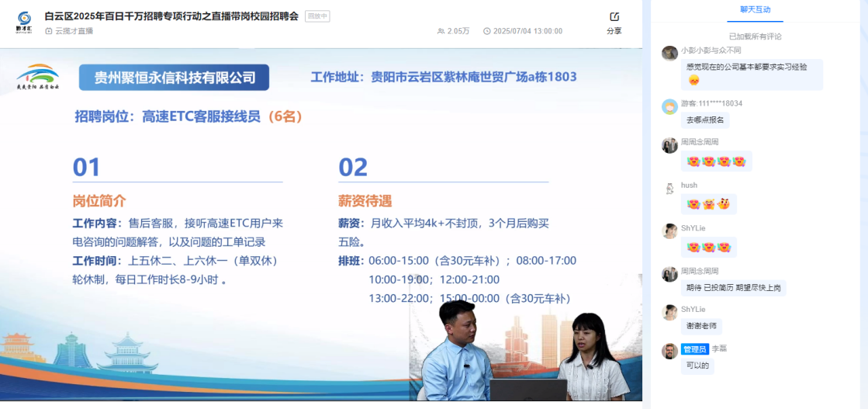
Task: Click the channel icon beside 云揽才直播
Action: (x=49, y=31)
